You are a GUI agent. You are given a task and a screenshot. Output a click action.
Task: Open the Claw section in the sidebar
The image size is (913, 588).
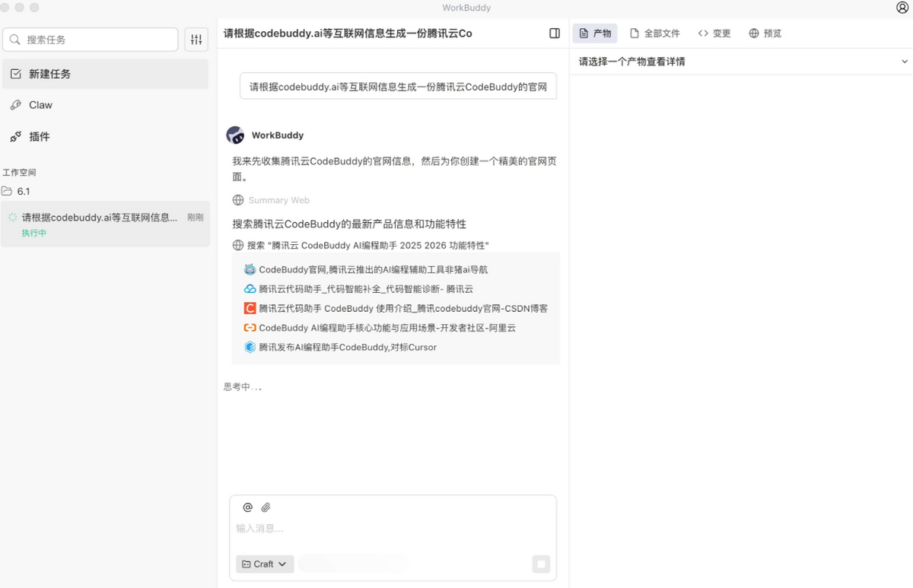pos(40,105)
